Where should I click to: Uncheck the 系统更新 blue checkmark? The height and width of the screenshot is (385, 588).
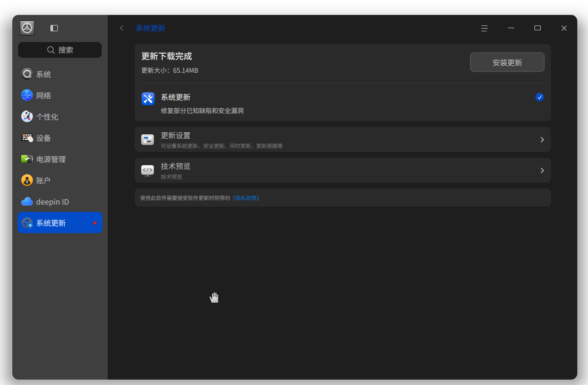pyautogui.click(x=540, y=97)
